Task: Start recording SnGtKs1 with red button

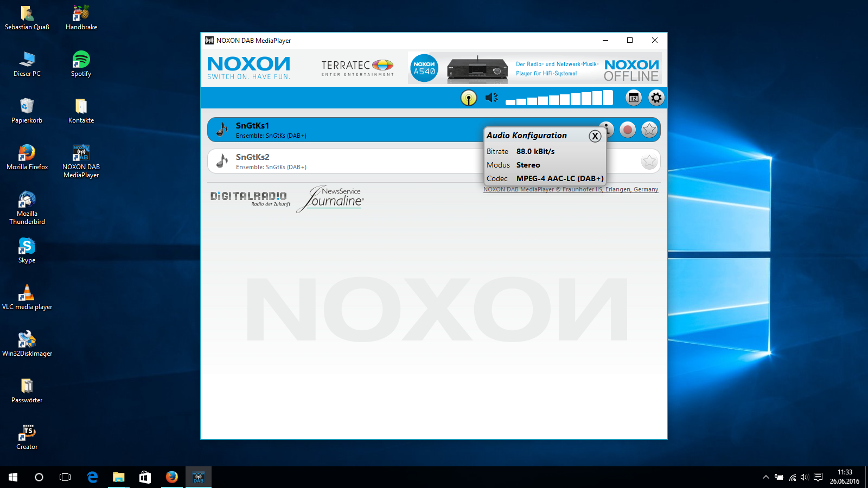Action: click(x=628, y=130)
